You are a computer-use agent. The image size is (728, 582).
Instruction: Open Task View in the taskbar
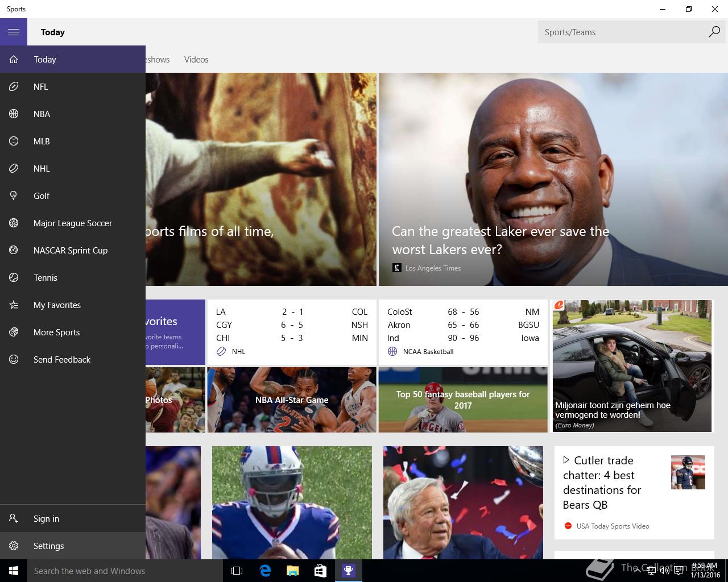[x=237, y=571]
